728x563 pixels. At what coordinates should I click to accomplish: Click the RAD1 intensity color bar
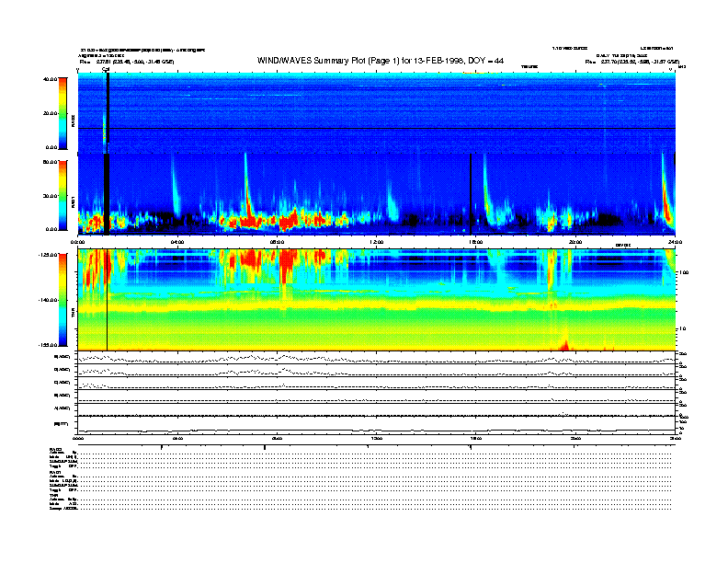[63, 196]
